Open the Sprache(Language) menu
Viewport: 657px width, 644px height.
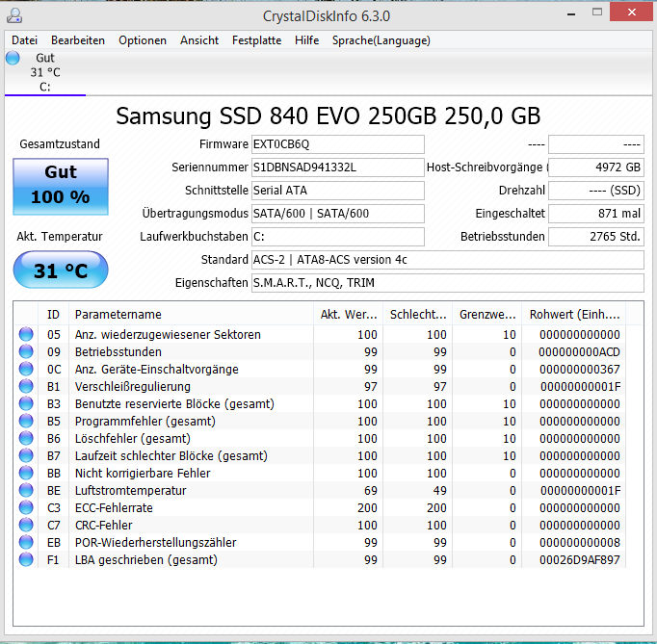[x=381, y=40]
